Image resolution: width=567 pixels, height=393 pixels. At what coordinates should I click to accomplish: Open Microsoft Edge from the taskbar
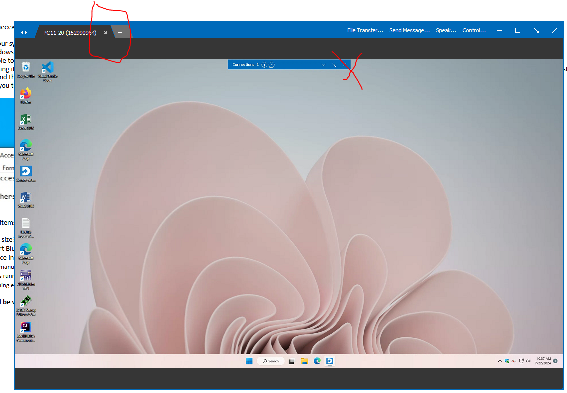[317, 361]
